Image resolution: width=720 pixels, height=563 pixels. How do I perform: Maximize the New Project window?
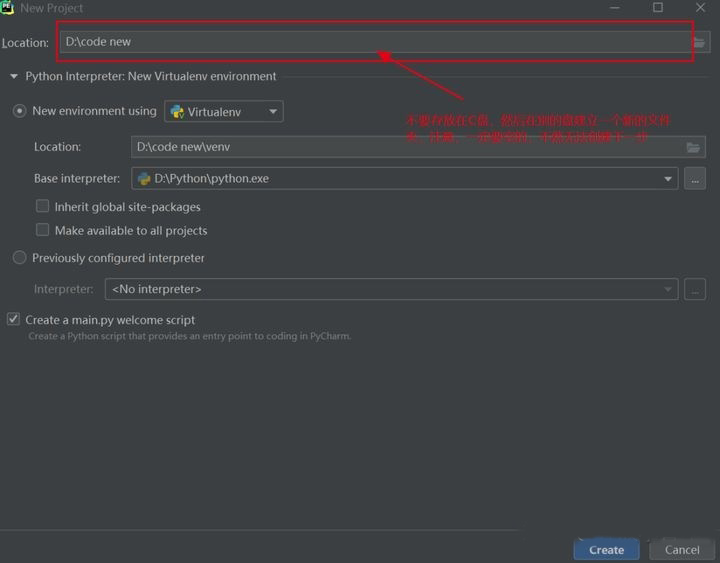[658, 8]
